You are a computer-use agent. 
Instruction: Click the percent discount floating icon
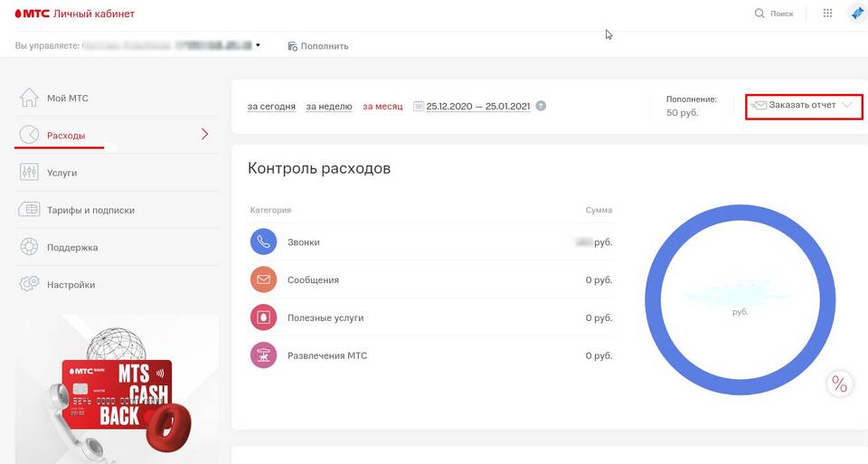click(x=839, y=384)
